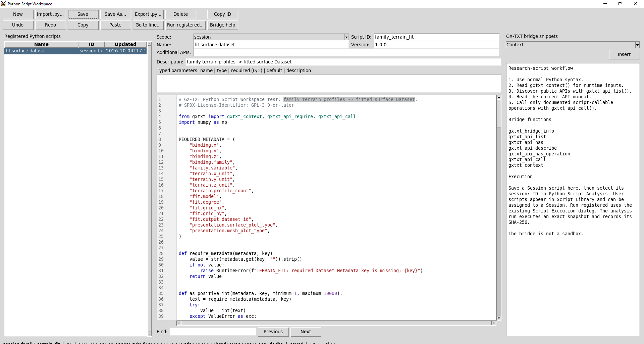
Task: Save the current script
Action: click(x=83, y=14)
